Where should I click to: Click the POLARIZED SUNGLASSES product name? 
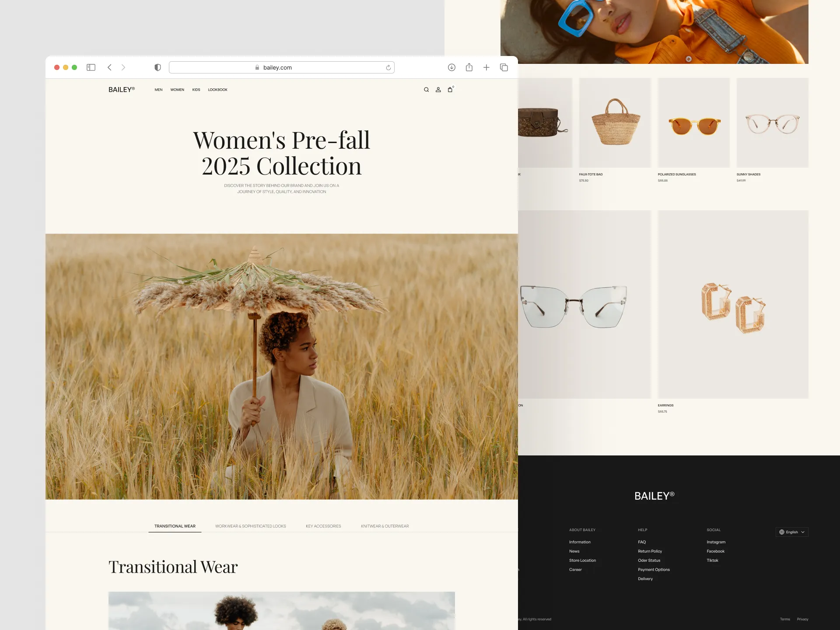tap(677, 174)
